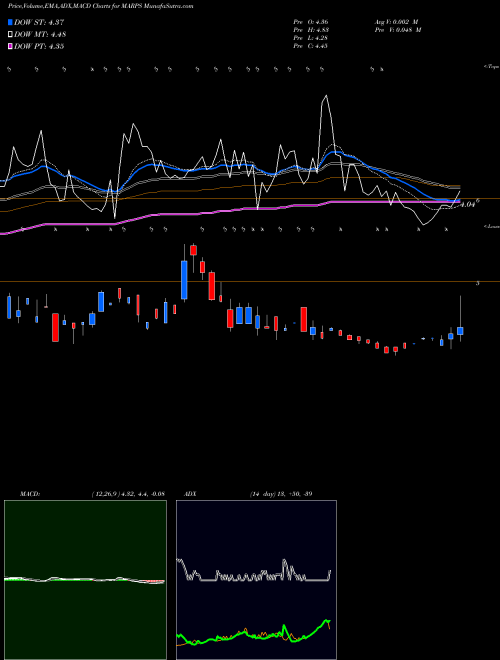Click the '<Tops' marker row label
The height and width of the screenshot is (660, 500).
click(x=491, y=67)
